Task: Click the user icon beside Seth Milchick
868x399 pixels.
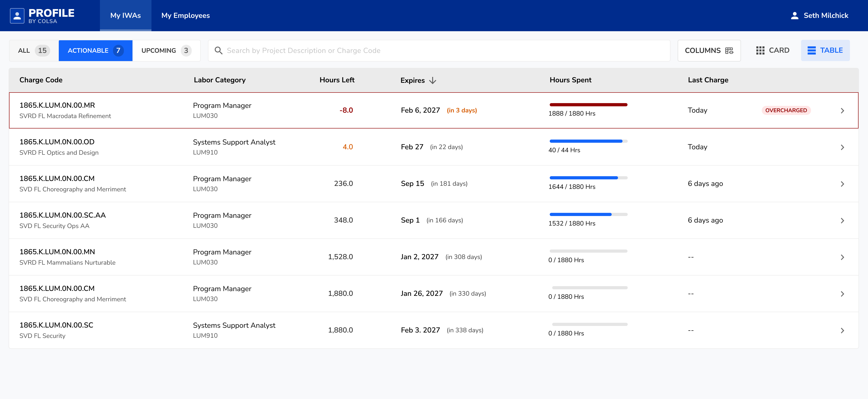Action: click(x=795, y=15)
